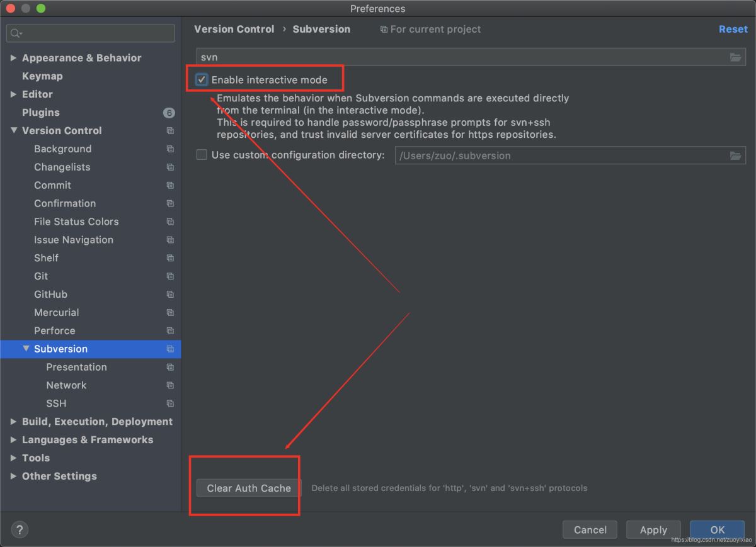Click the search magnifier icon in settings filter
The height and width of the screenshot is (547, 756).
pos(16,33)
